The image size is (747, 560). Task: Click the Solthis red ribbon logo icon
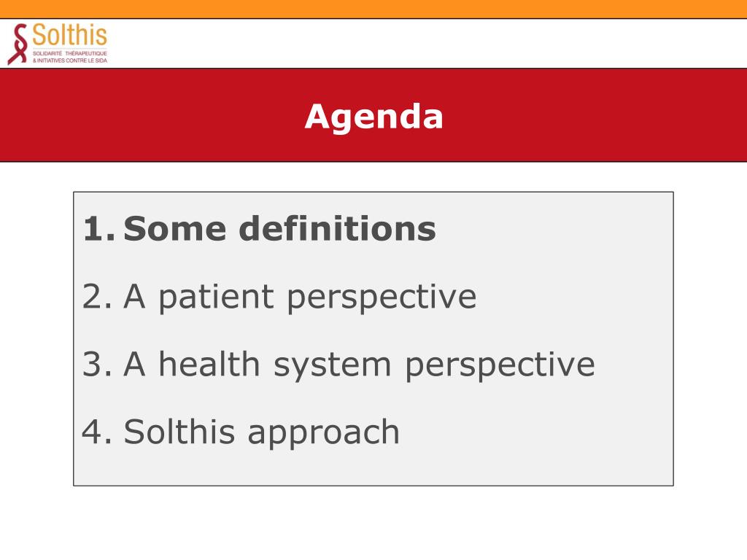(x=18, y=44)
